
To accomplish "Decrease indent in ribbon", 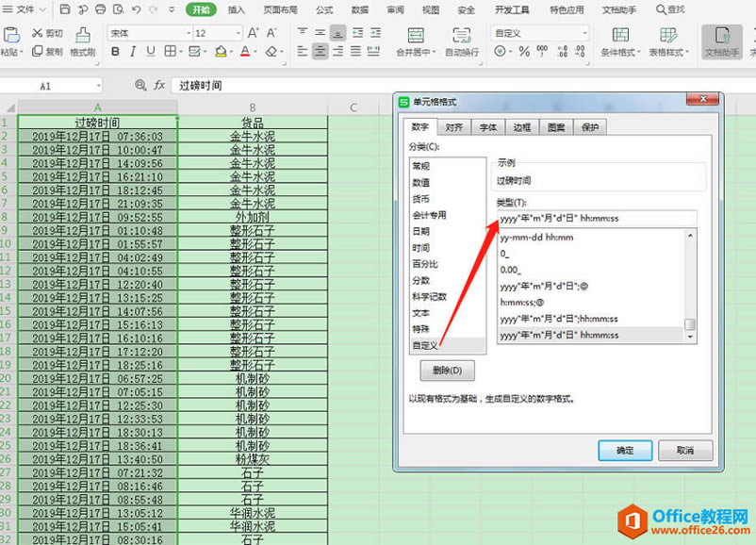I will click(358, 33).
